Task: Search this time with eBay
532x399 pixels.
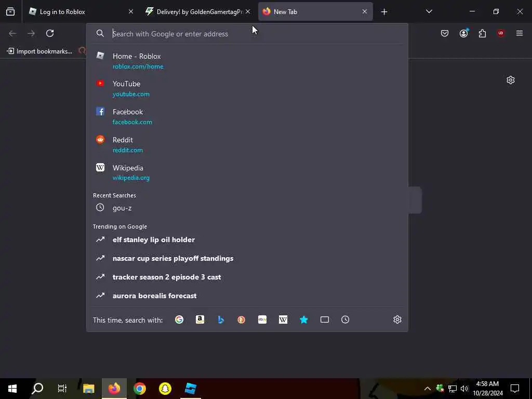Action: pyautogui.click(x=262, y=320)
